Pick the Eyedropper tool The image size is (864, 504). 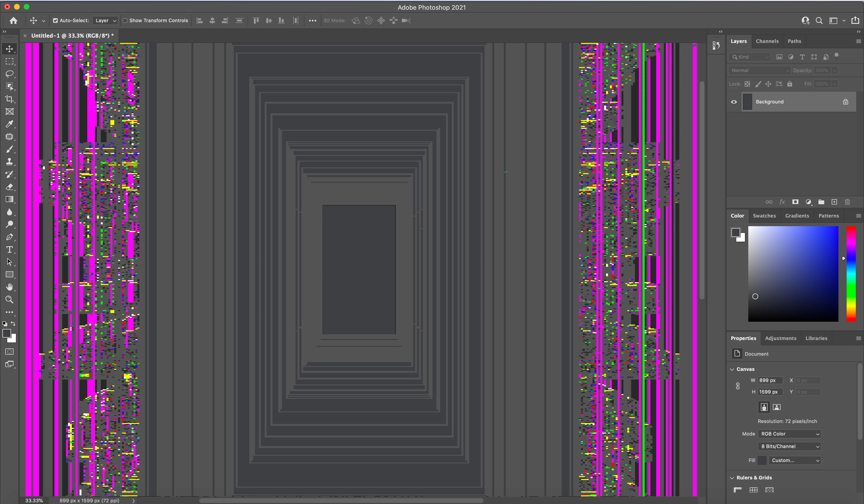[9, 124]
